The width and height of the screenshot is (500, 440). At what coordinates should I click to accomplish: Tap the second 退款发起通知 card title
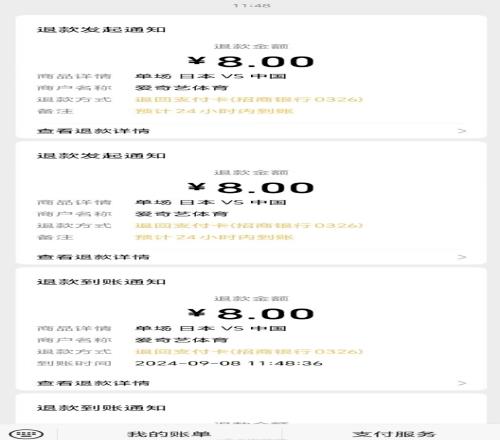coord(101,156)
